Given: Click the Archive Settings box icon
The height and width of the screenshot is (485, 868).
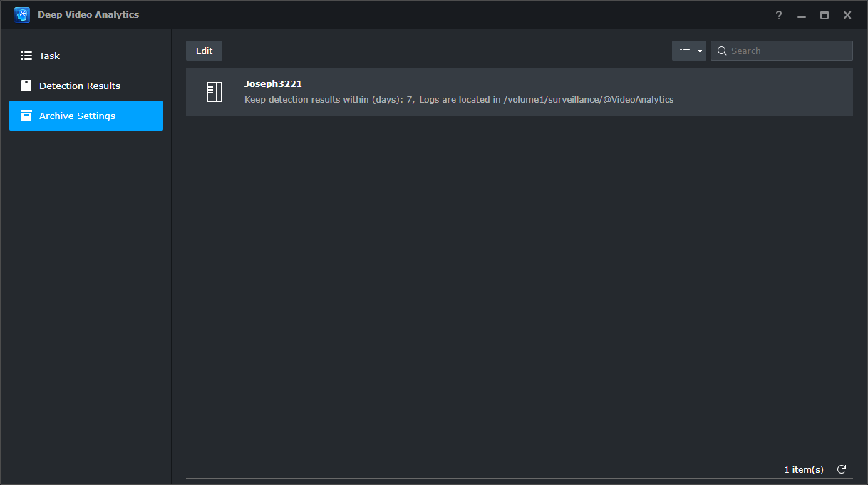Looking at the screenshot, I should (x=26, y=116).
